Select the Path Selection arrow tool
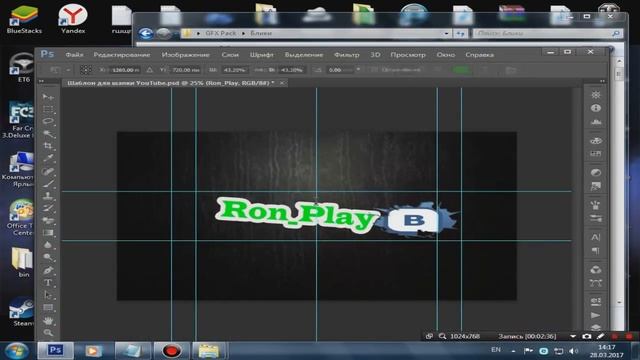The height and width of the screenshot is (360, 640). pos(48,295)
